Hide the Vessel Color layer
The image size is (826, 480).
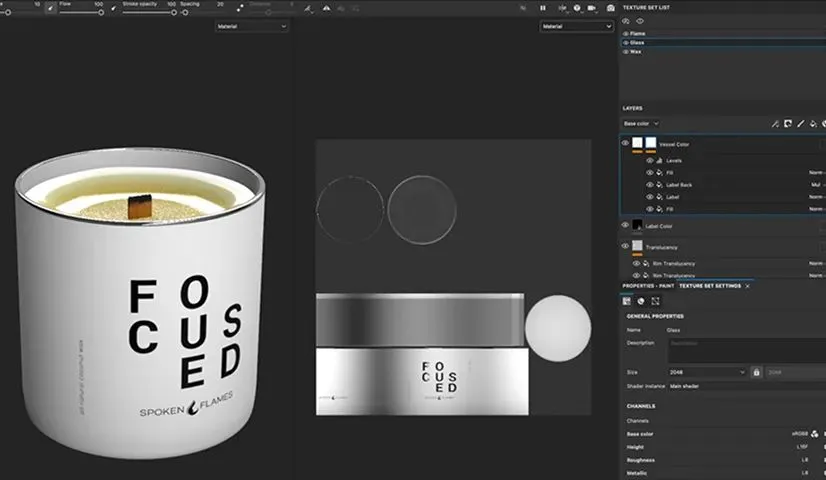point(625,143)
